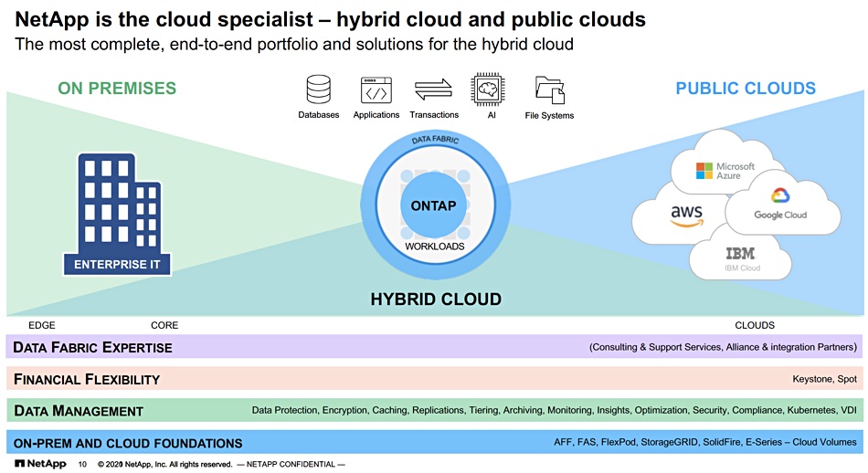Click the Data Fabric Expertise bar title
This screenshot has height=473, width=868.
coord(92,347)
